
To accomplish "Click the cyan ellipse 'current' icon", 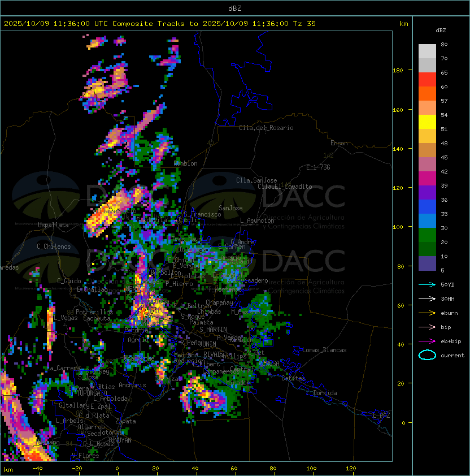I will [x=427, y=355].
